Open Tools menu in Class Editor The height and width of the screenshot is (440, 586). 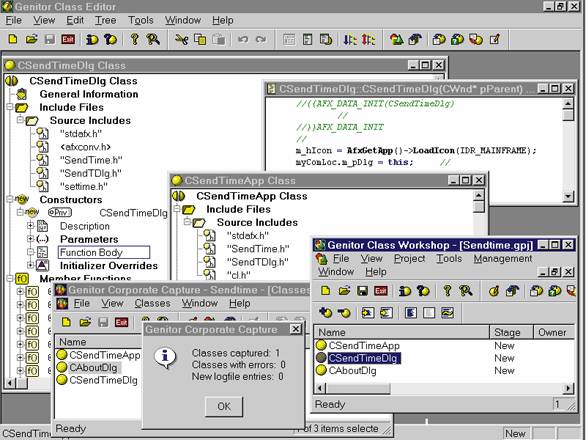141,20
